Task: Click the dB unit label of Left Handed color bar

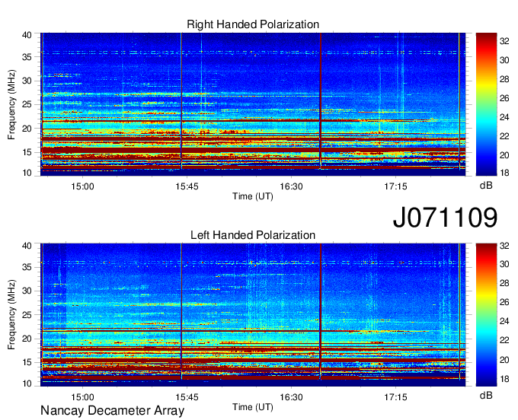Action: click(486, 396)
